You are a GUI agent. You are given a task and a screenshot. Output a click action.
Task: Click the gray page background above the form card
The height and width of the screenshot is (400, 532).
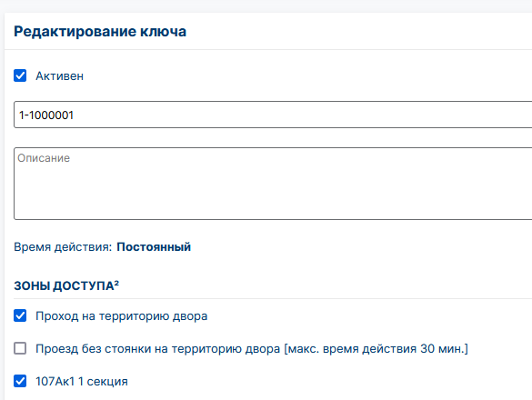[x=266, y=6]
